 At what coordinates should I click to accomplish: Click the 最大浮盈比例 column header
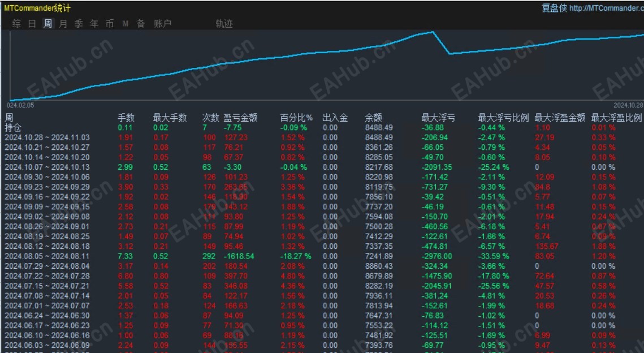click(x=616, y=118)
